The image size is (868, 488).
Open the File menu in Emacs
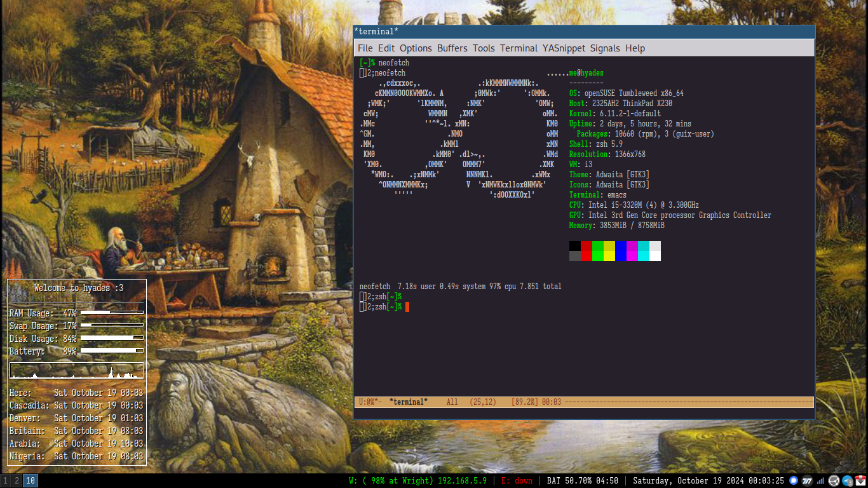tap(365, 48)
